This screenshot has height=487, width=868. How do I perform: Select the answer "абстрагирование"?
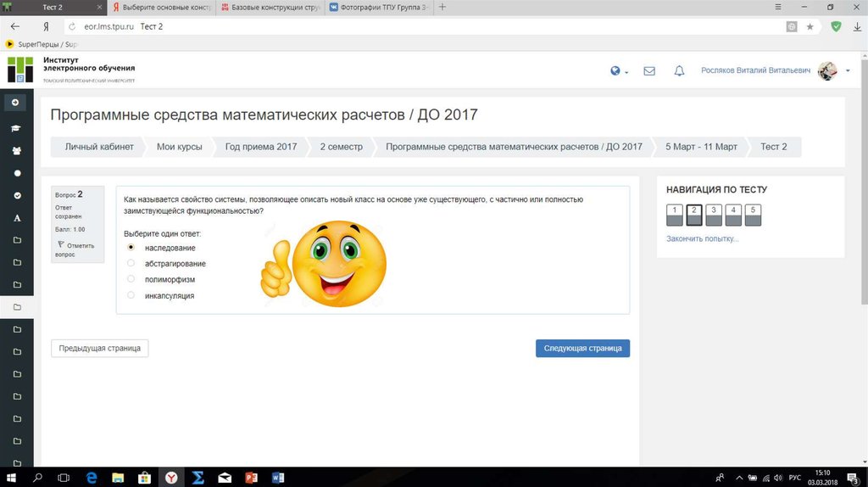[131, 263]
